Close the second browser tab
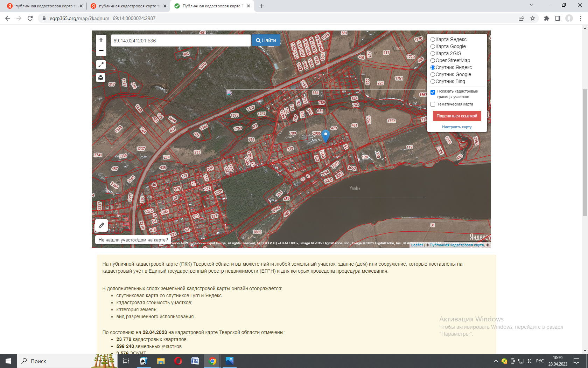The height and width of the screenshot is (368, 588). (x=165, y=6)
